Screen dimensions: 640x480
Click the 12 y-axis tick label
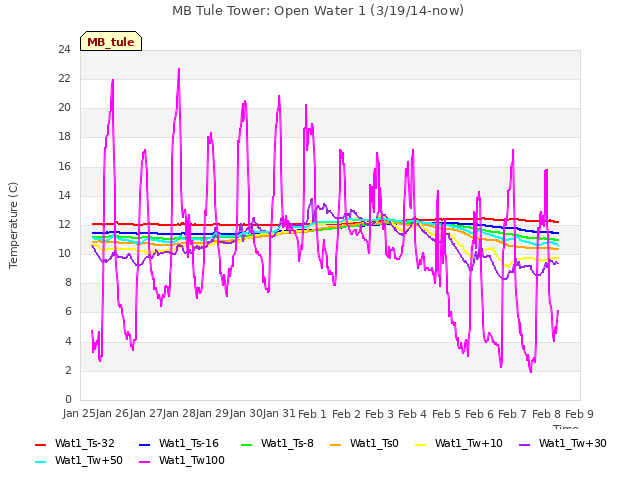[x=64, y=224]
